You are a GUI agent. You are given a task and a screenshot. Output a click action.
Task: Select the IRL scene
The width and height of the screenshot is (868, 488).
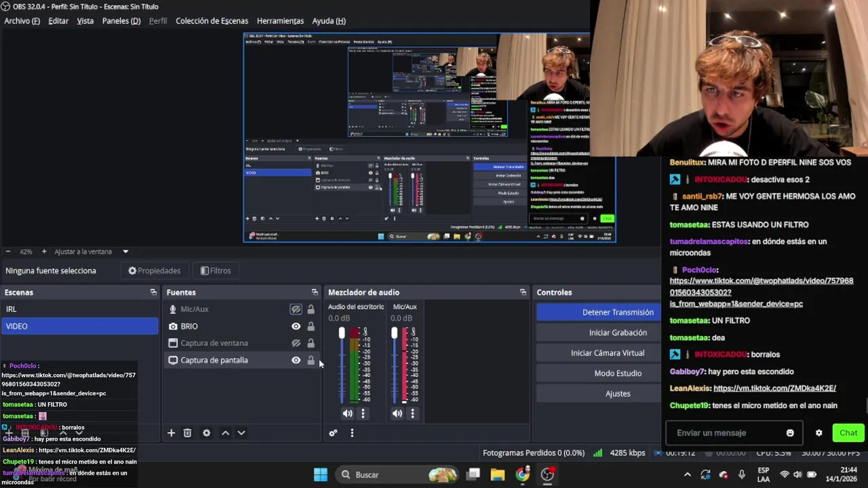(79, 309)
